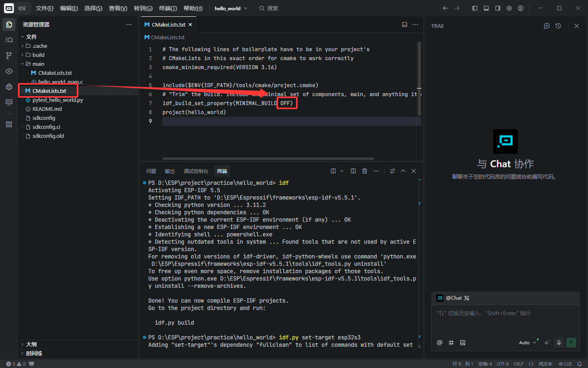Open pytest_hello_world.py in explorer

[58, 100]
